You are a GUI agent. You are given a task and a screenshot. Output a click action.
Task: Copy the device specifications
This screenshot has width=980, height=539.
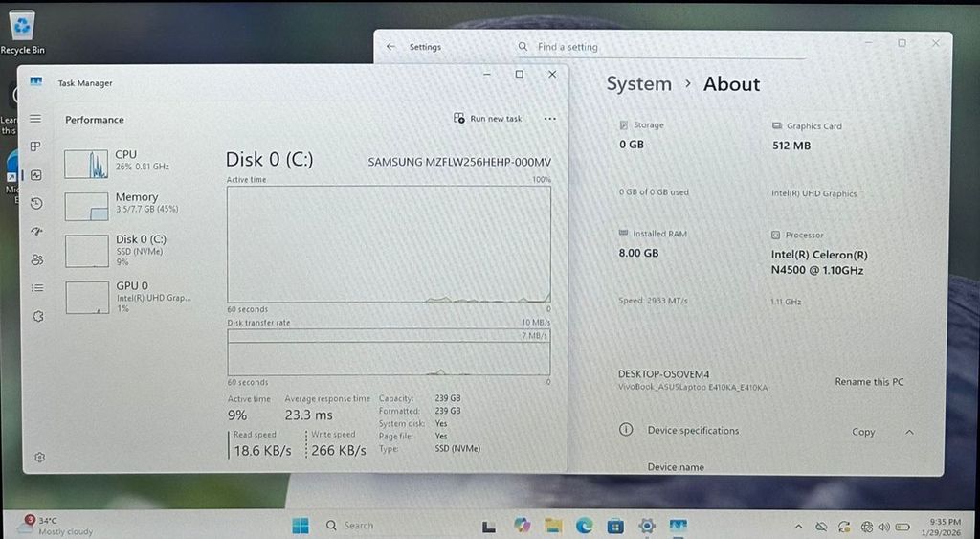coord(863,432)
